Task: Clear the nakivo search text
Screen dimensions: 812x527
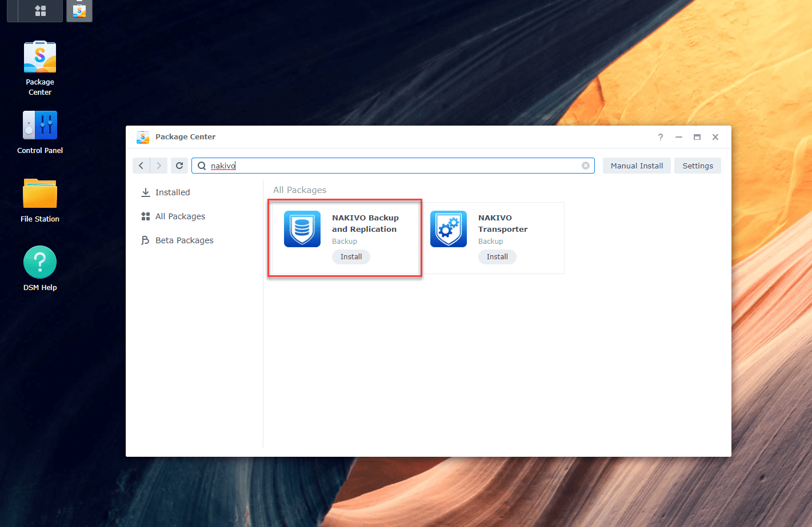Action: [x=585, y=165]
